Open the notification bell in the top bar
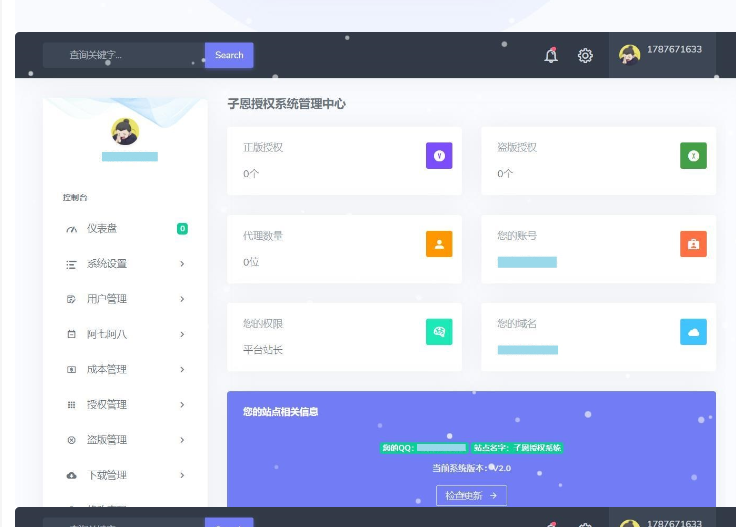 [x=551, y=55]
